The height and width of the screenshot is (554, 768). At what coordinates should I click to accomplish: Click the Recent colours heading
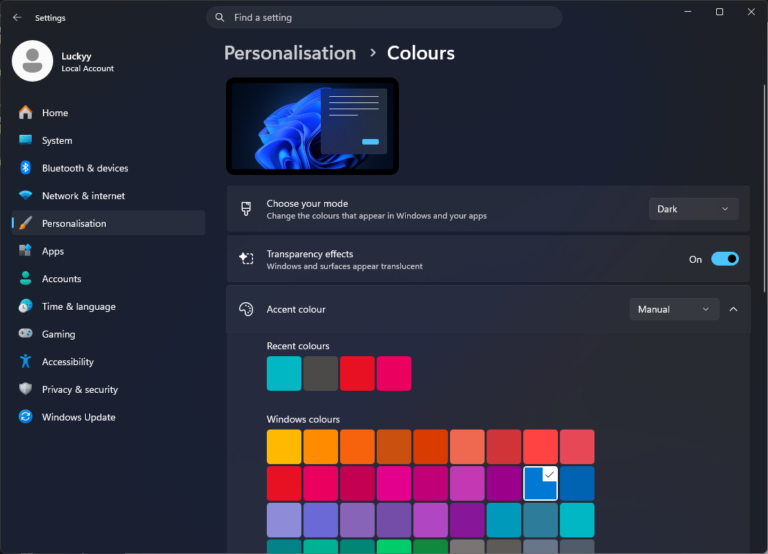[298, 346]
